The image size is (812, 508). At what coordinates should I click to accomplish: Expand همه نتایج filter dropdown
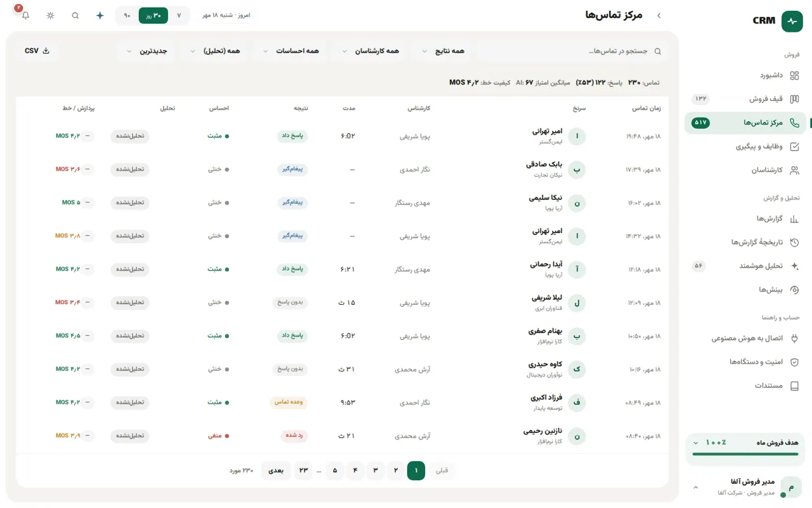click(443, 51)
